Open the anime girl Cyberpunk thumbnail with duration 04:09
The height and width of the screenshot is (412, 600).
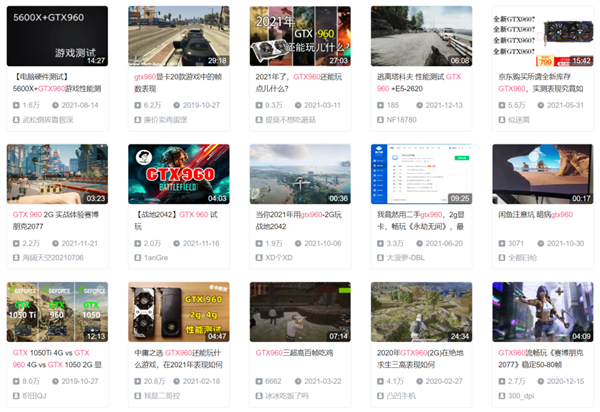pyautogui.click(x=543, y=312)
